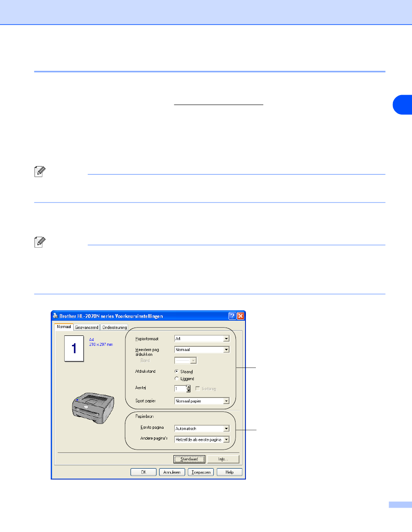Click the printer icon in the title bar

pos(55,316)
